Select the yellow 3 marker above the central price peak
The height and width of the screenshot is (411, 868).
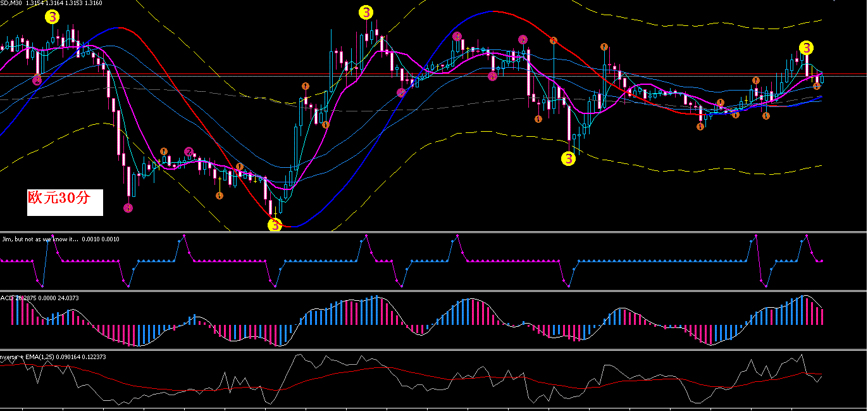pos(366,12)
